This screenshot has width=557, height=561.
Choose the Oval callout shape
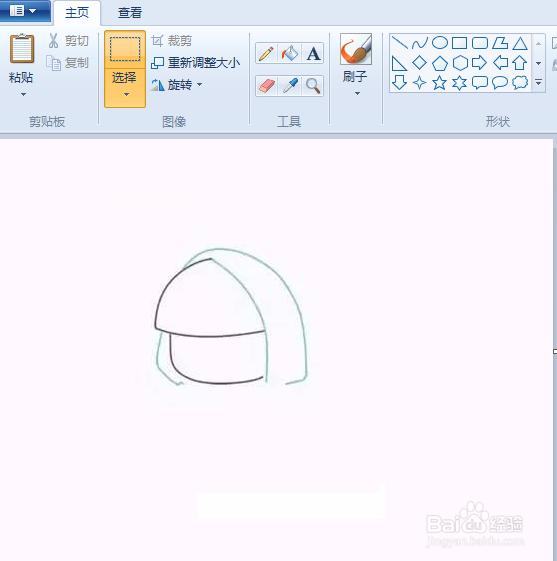[x=500, y=83]
